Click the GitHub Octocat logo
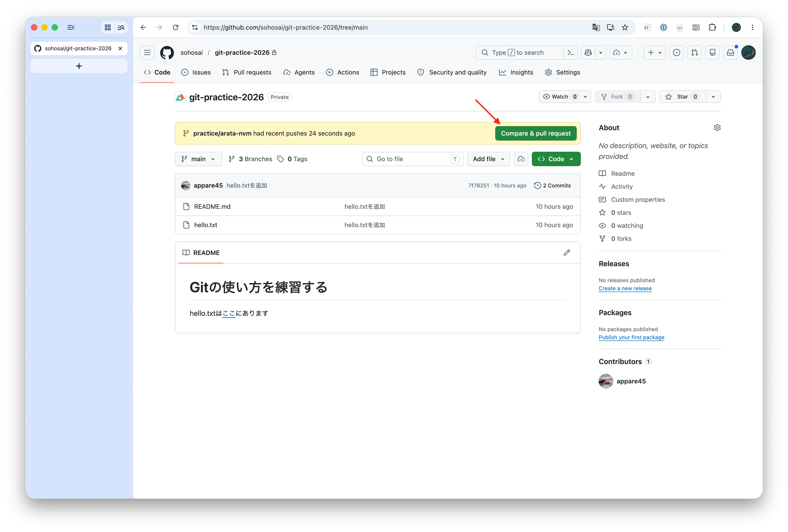 pos(167,53)
